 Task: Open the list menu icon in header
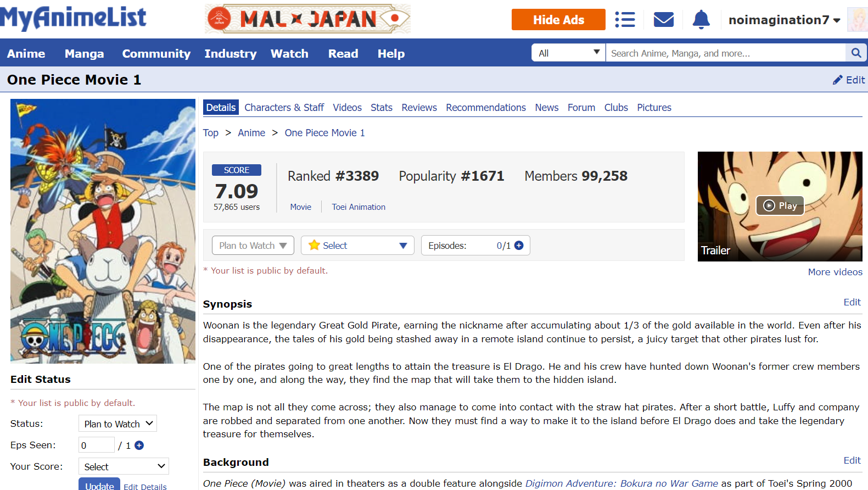click(625, 20)
